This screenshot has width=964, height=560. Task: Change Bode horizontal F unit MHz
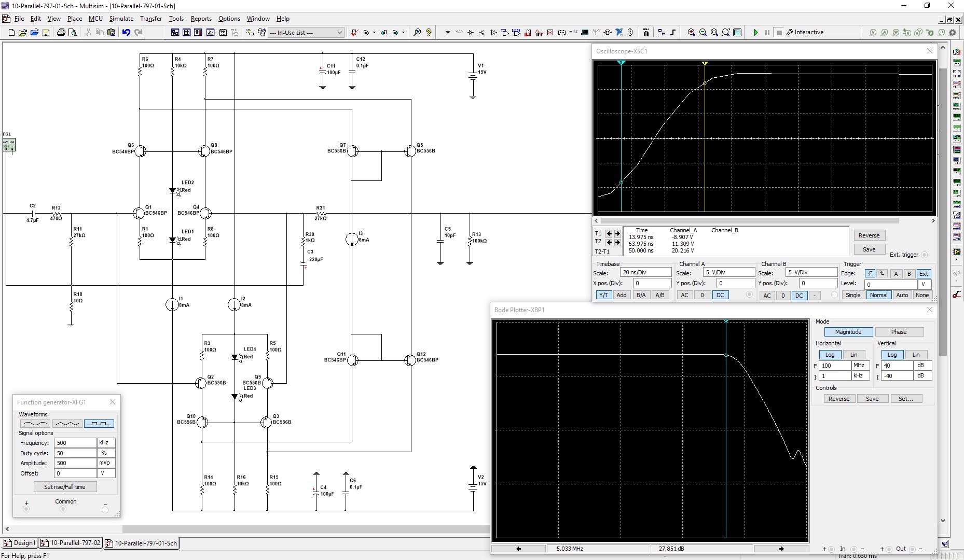click(x=861, y=366)
